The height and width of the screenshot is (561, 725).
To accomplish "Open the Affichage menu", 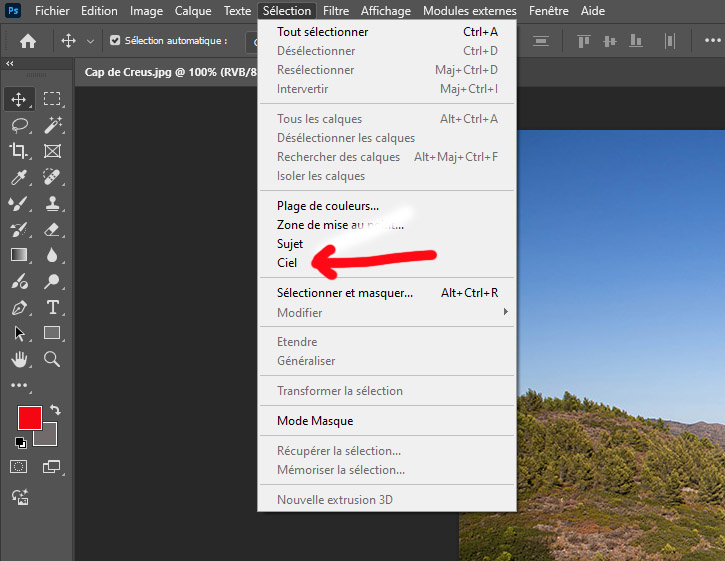I will pyautogui.click(x=386, y=11).
